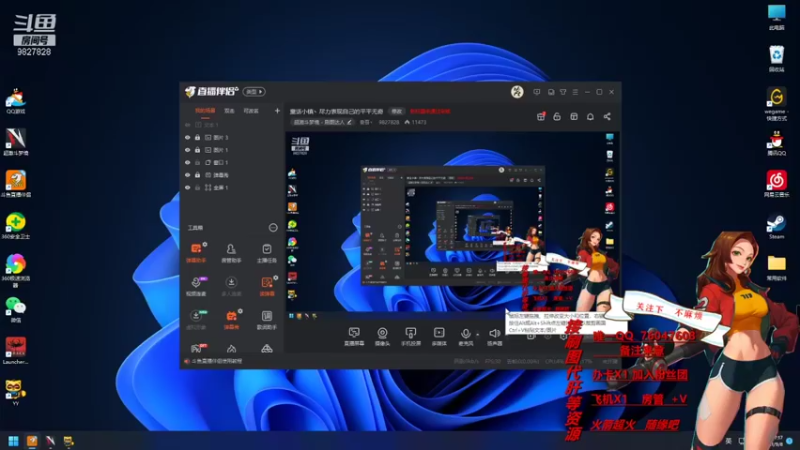Hide the 全屏 1 source layer

[x=187, y=187]
